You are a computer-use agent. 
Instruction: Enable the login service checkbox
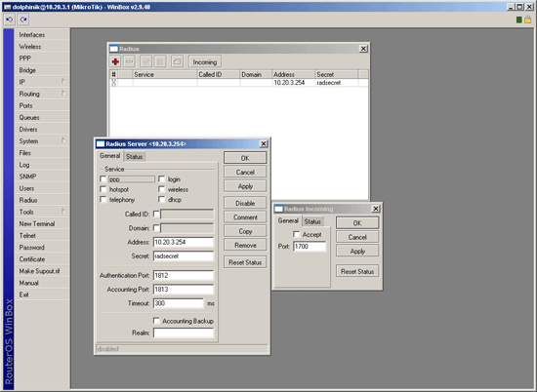click(x=162, y=178)
